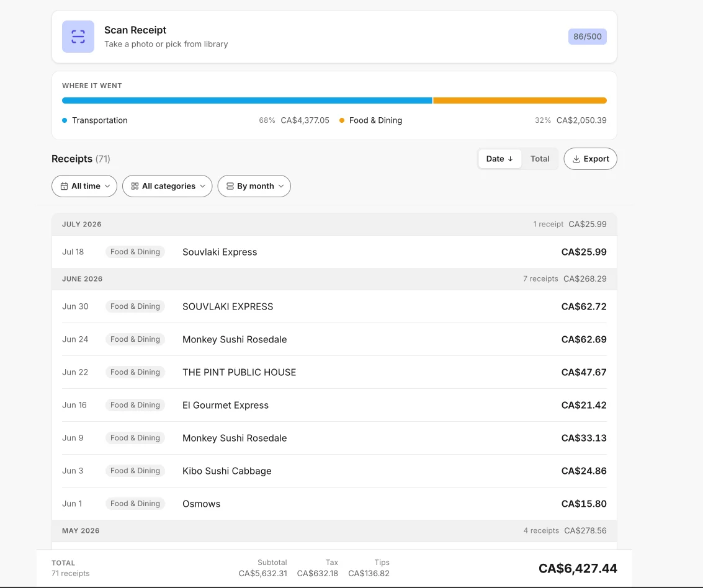
Task: Click the CA$21.42 amount
Action: point(584,405)
